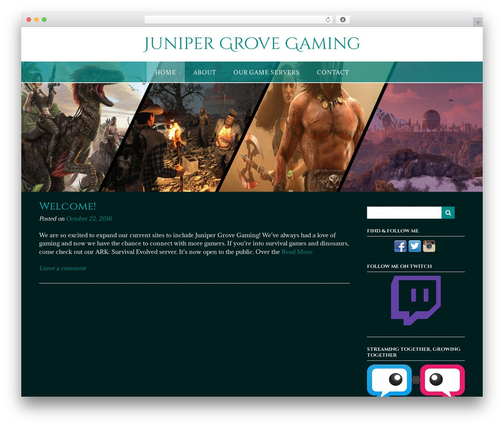Open the October 22, 2016 date link
The height and width of the screenshot is (427, 504).
point(89,219)
